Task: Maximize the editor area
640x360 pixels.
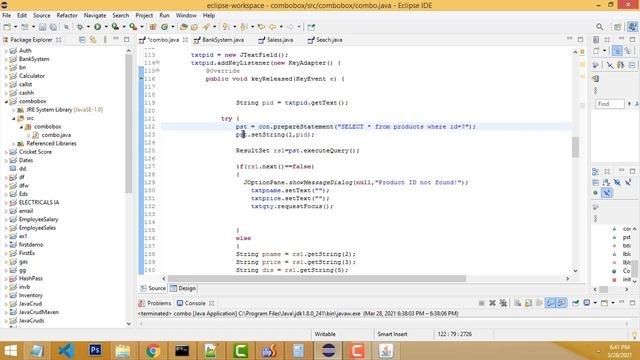Action: [x=580, y=39]
